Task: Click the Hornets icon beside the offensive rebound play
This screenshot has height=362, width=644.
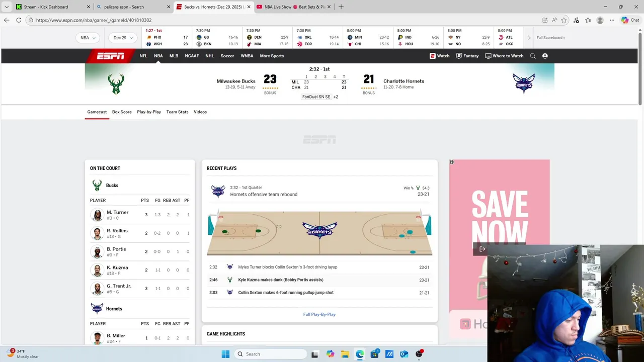Action: (x=218, y=191)
